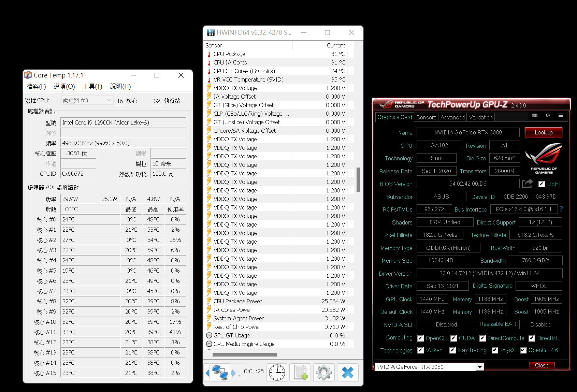Image resolution: width=577 pixels, height=392 pixels.
Task: Click the blue X close sensors icon in HWiNFO
Action: (x=348, y=372)
